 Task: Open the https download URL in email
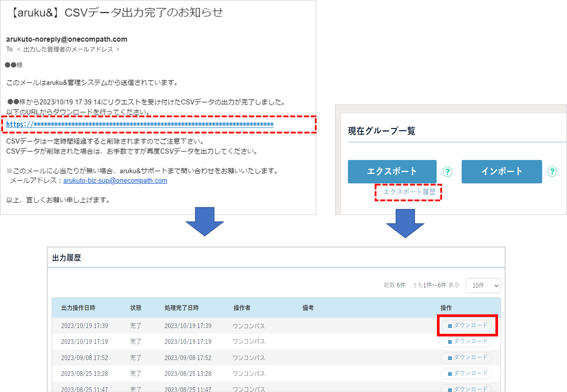click(x=140, y=124)
